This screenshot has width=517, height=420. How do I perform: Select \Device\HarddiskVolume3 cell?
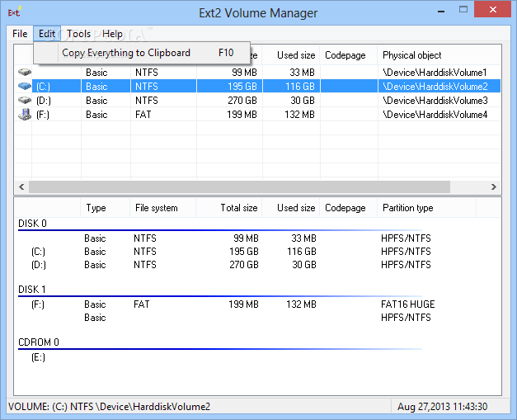point(435,101)
